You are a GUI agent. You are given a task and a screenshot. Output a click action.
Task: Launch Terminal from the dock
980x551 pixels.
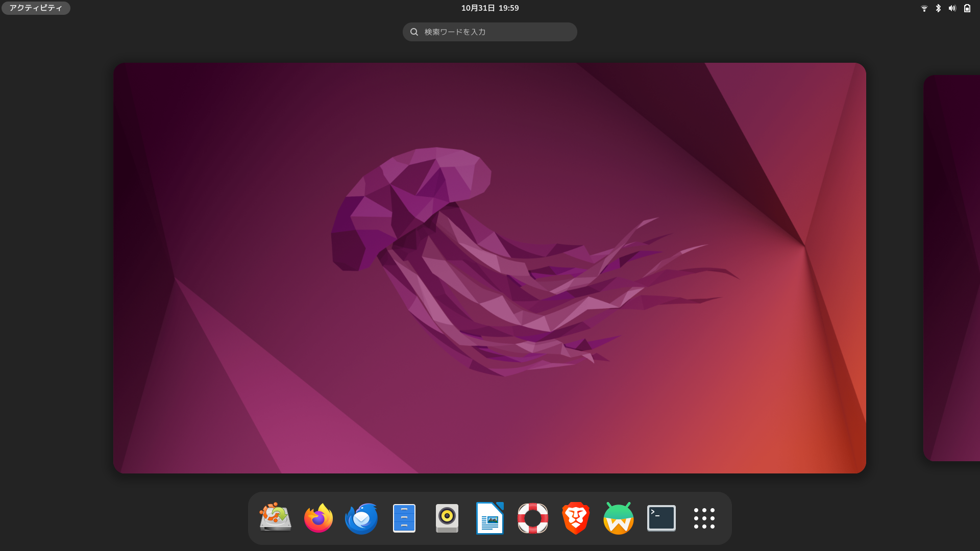coord(661,518)
